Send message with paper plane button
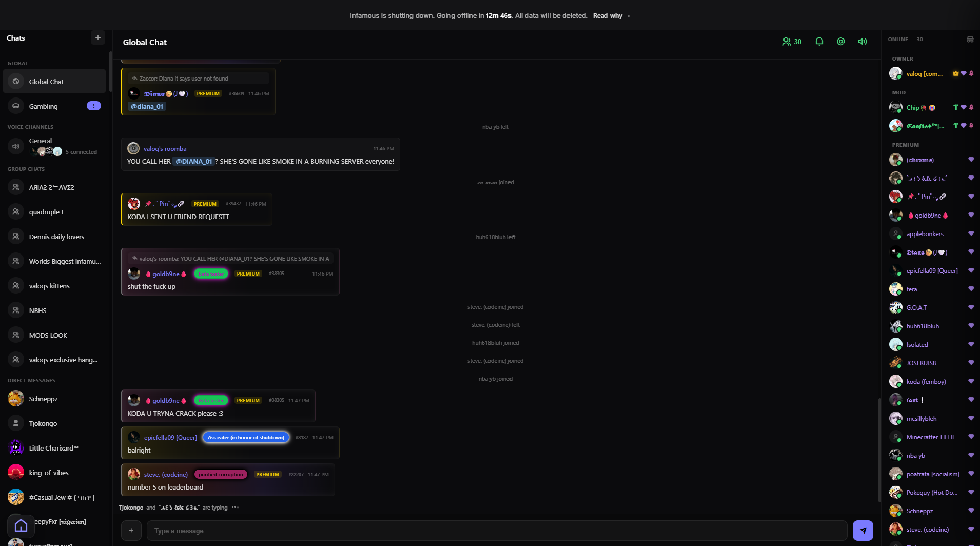This screenshot has height=546, width=980. 863,531
